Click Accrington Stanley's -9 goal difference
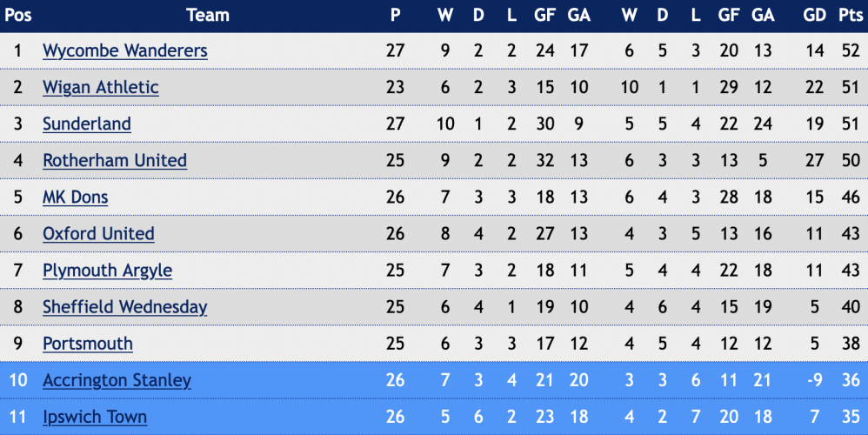This screenshot has height=435, width=868. click(x=814, y=380)
